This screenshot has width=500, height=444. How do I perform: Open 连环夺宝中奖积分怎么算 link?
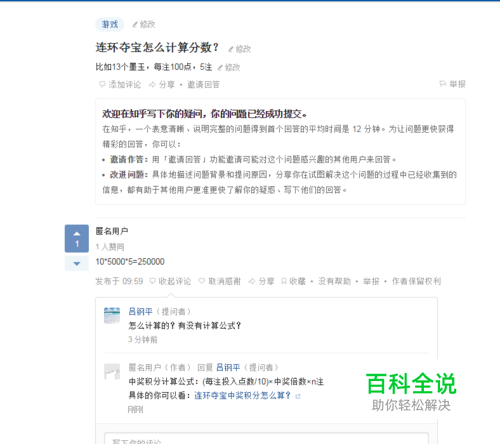(242, 395)
